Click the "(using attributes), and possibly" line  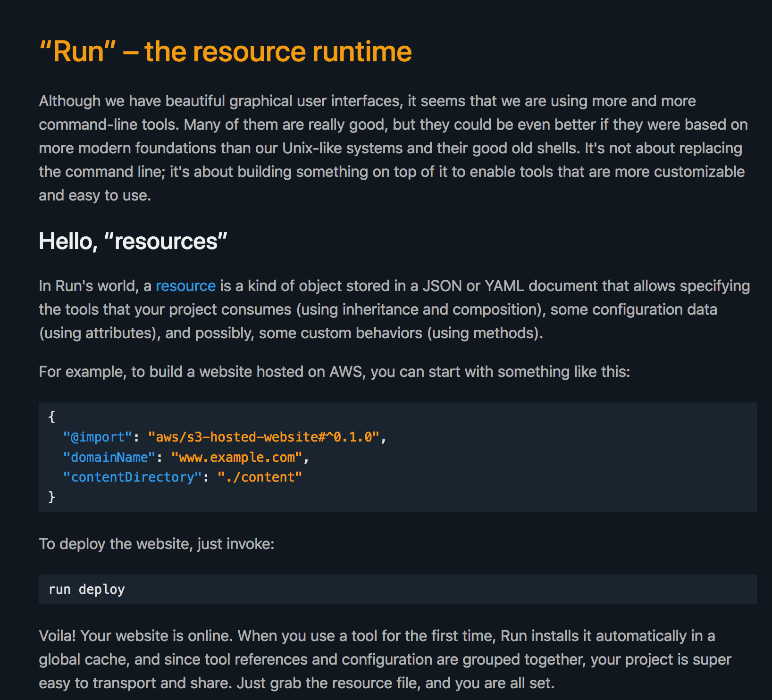pyautogui.click(x=291, y=333)
